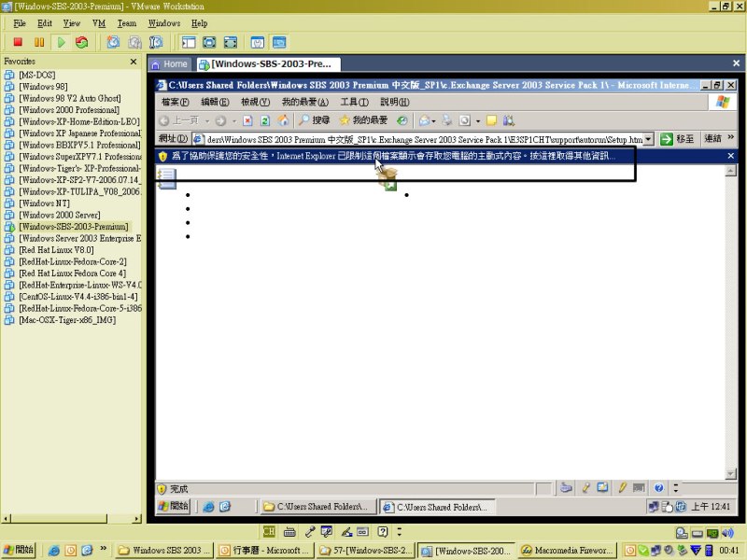Screen dimensions: 747x560
Task: Click the IE Forward arrow button
Action: (x=220, y=121)
